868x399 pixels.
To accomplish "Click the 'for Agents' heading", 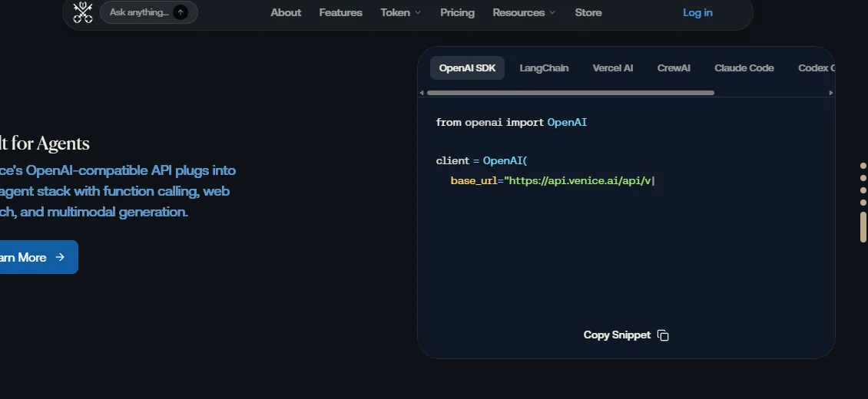I will tap(45, 143).
